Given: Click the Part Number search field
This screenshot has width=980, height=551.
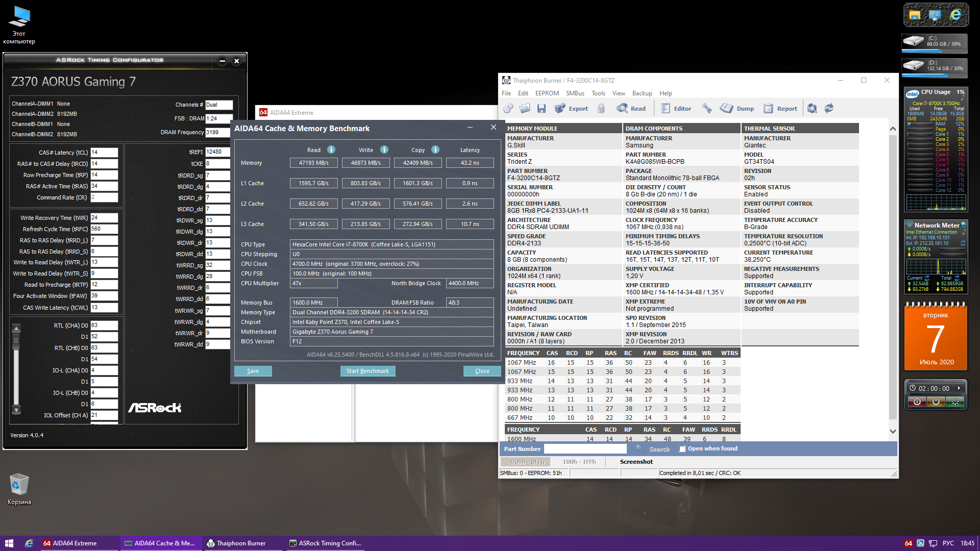Looking at the screenshot, I should coord(585,449).
